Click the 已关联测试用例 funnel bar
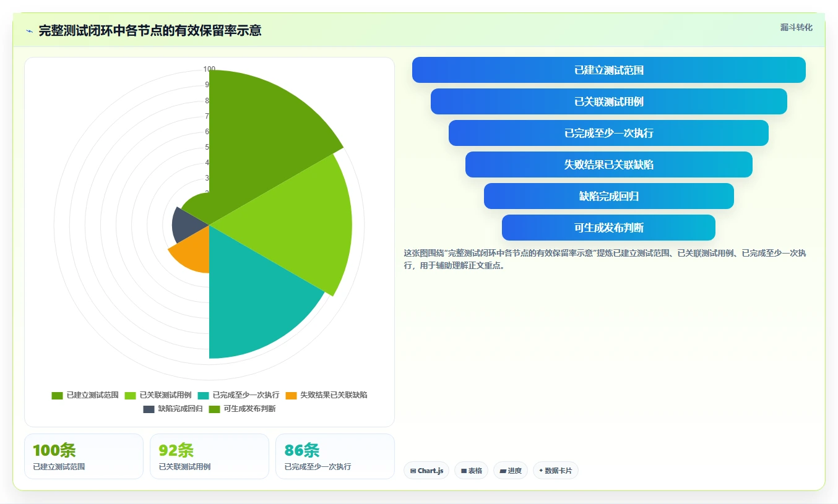Viewport: 838px width, 504px height. [609, 101]
